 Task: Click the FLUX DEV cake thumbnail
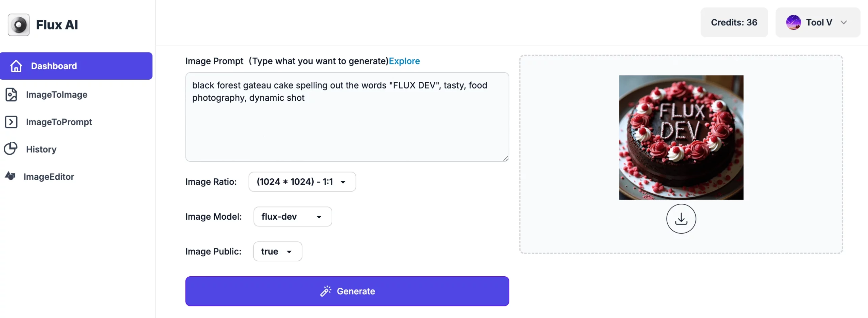pyautogui.click(x=681, y=137)
